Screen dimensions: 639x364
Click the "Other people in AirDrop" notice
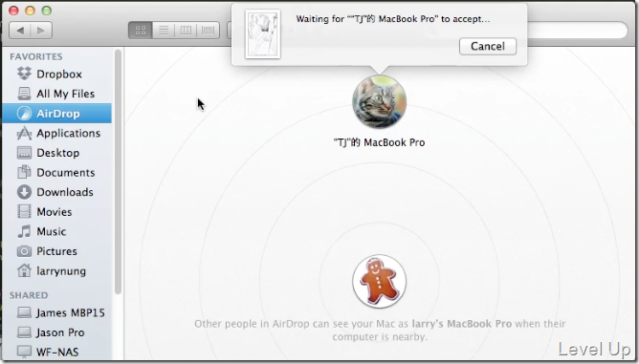point(380,331)
